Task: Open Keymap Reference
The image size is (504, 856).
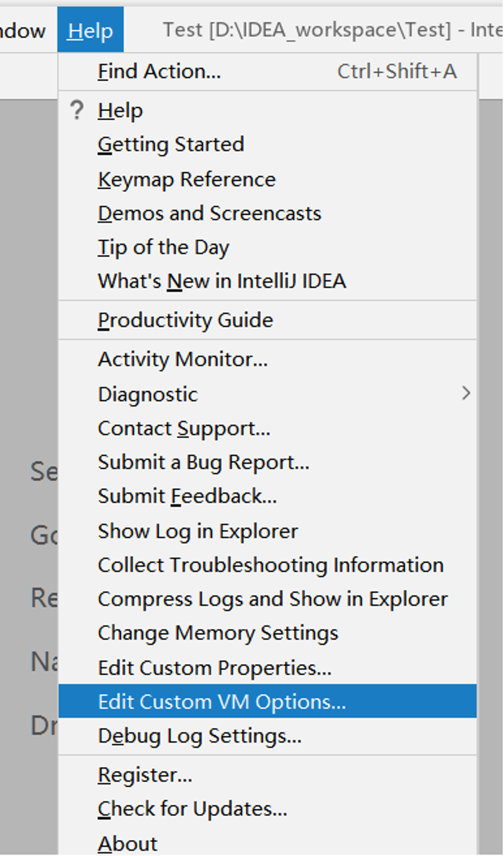Action: (x=268, y=179)
